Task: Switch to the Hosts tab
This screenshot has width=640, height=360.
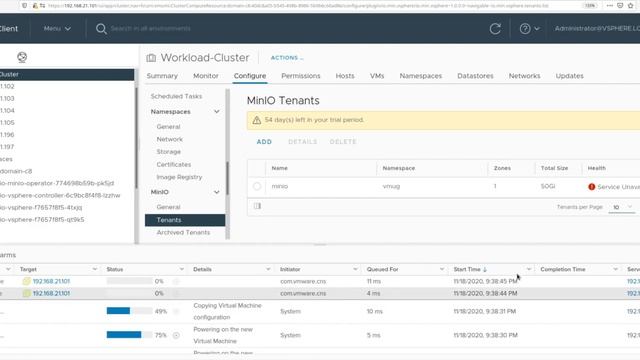Action: (x=345, y=76)
